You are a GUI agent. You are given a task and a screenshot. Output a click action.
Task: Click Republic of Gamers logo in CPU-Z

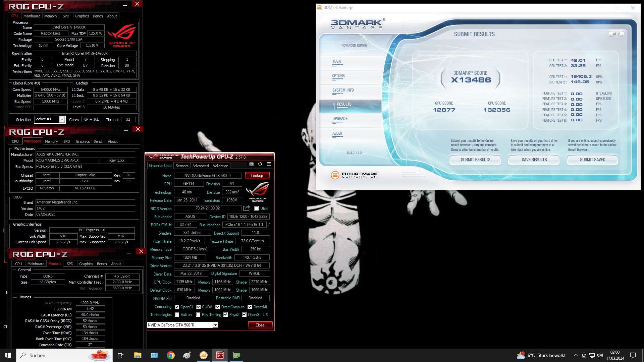pos(121,36)
